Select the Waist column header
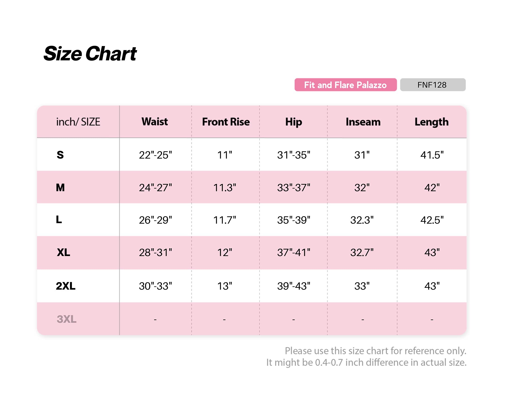This screenshot has height=420, width=506. pos(154,122)
